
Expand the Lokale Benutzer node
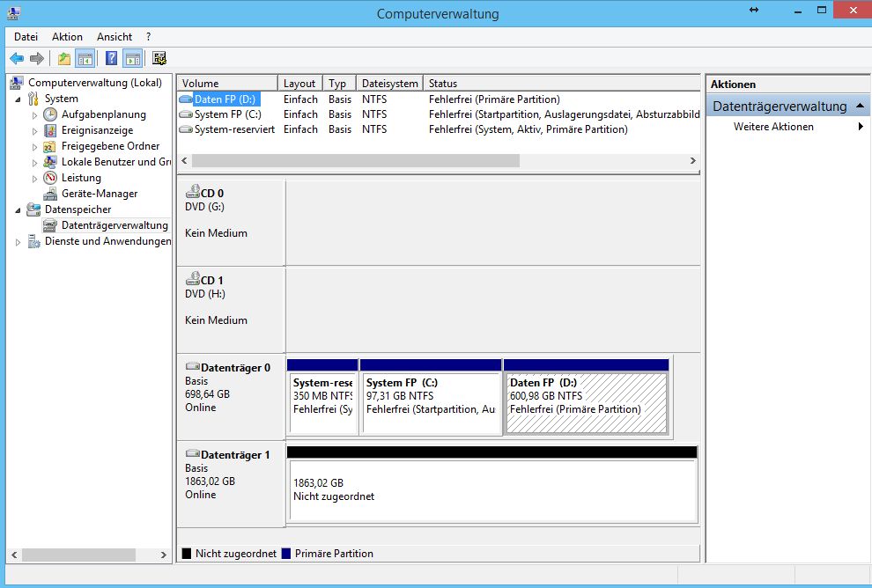tap(34, 163)
